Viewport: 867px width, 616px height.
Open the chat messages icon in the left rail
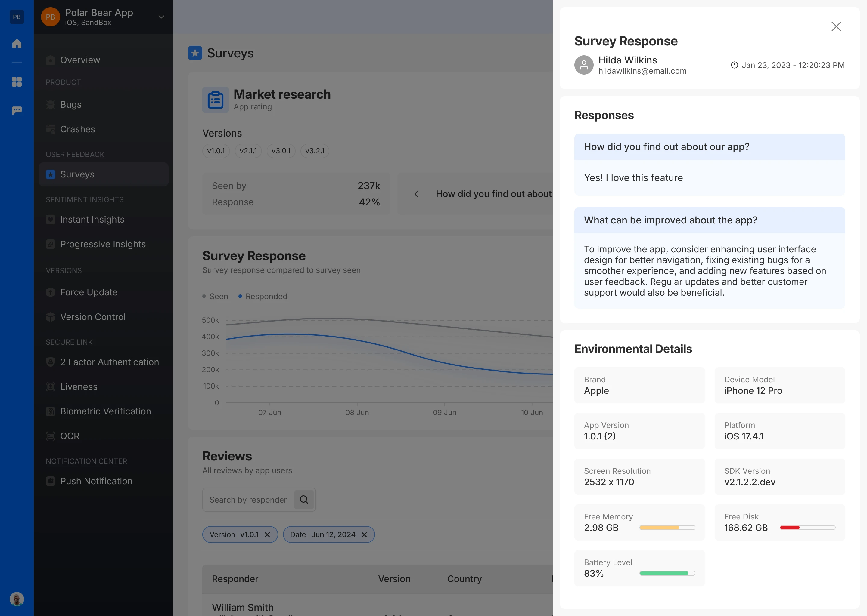click(x=17, y=110)
